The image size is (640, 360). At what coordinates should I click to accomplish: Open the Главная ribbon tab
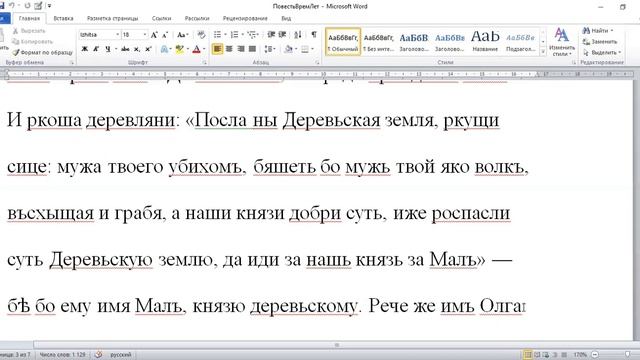[29, 18]
